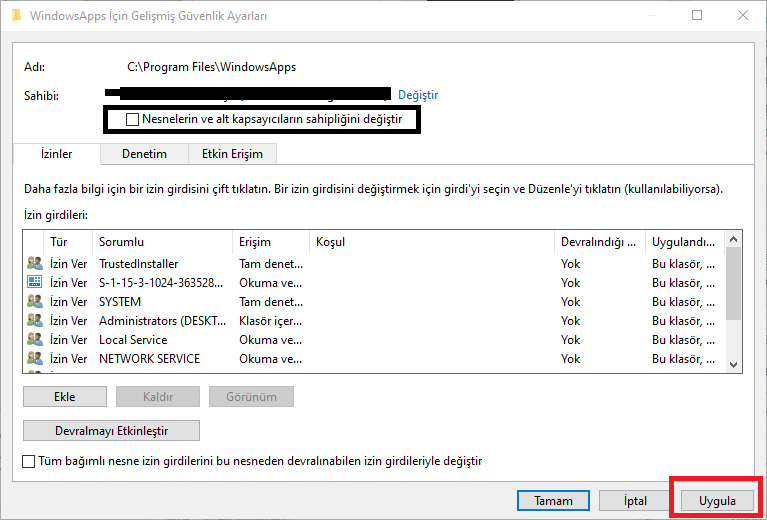Viewport: 767px width, 520px height.
Task: Click the Ekle button
Action: pos(65,397)
